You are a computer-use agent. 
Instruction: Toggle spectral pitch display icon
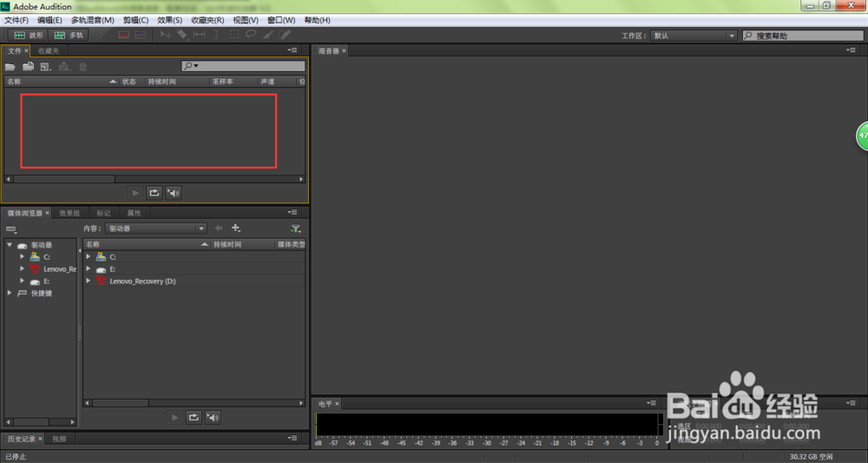click(141, 35)
